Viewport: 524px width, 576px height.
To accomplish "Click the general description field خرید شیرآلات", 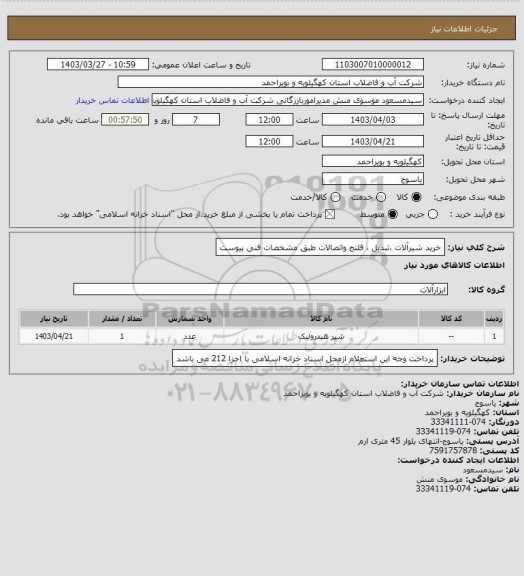I will [x=330, y=248].
